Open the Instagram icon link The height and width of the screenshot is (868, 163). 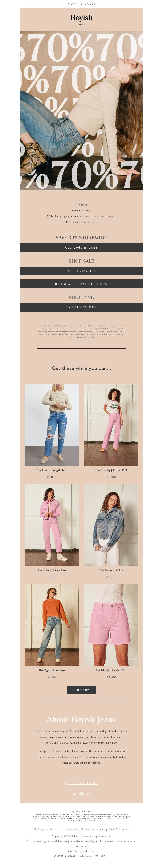coord(89,794)
